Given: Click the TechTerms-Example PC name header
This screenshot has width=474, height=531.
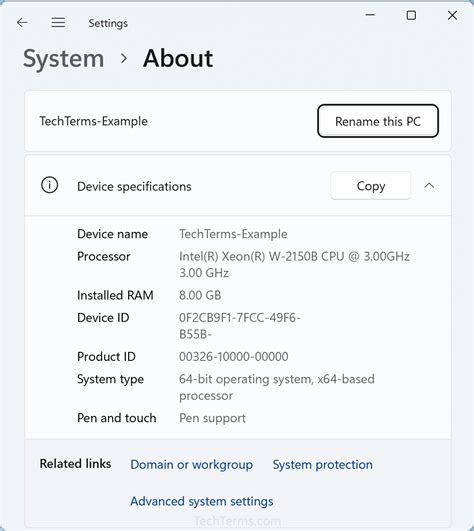Looking at the screenshot, I should point(94,121).
